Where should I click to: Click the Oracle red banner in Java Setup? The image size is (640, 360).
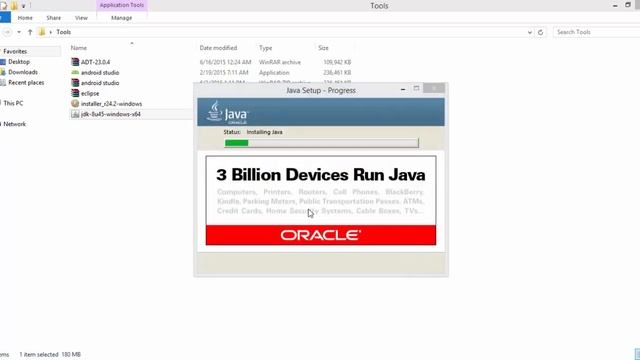[x=321, y=235]
